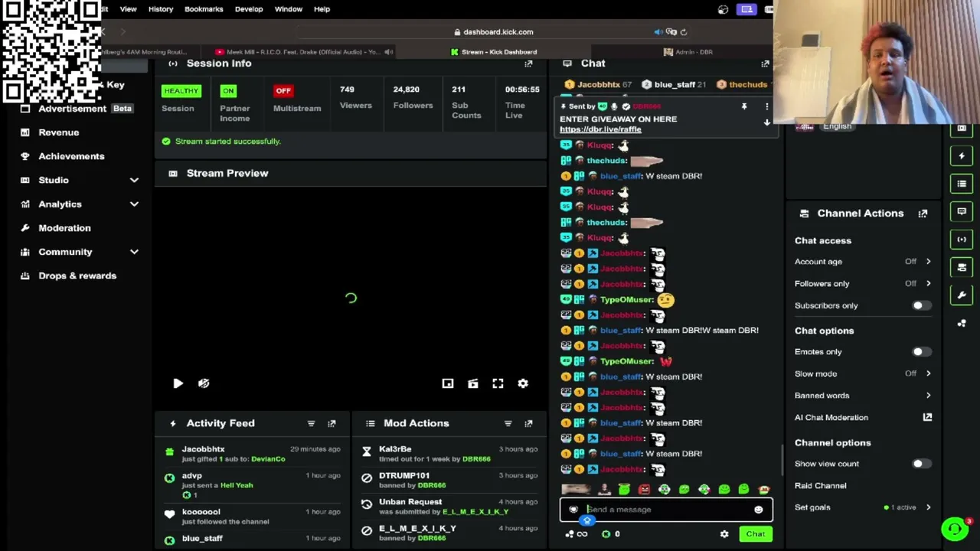980x551 pixels.
Task: Switch to the Meek Mill R.I.C.O. browser tab
Action: tap(299, 52)
